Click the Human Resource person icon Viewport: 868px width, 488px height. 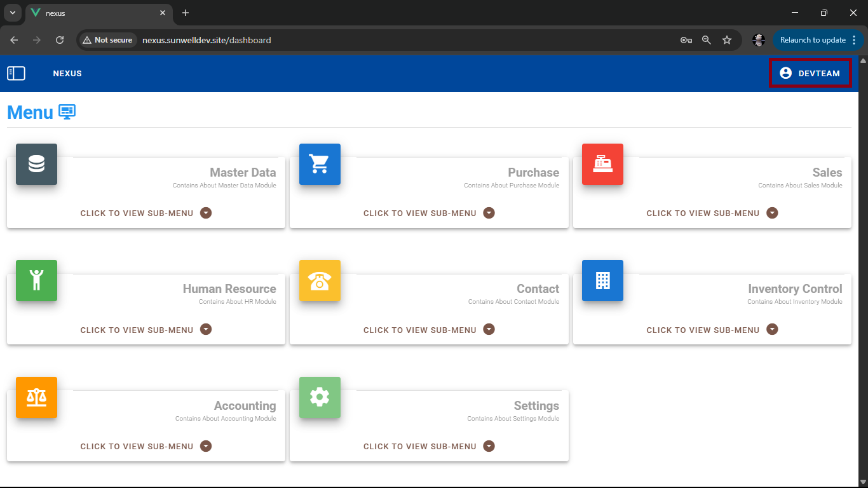36,280
